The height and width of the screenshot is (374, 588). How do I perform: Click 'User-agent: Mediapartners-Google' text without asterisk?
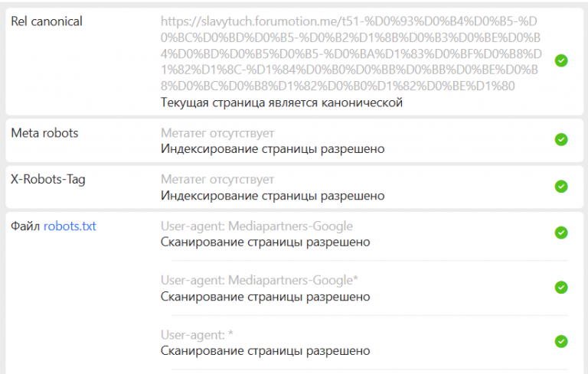coord(257,226)
